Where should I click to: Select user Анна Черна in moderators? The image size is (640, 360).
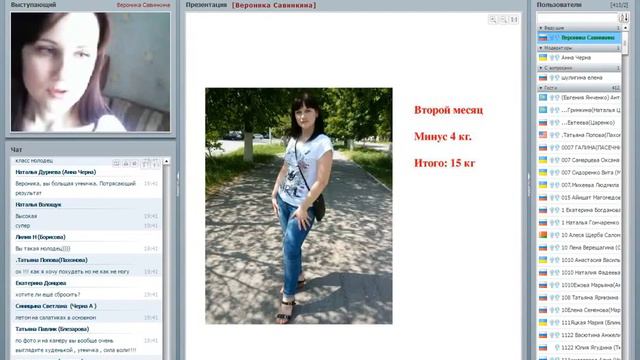(579, 58)
